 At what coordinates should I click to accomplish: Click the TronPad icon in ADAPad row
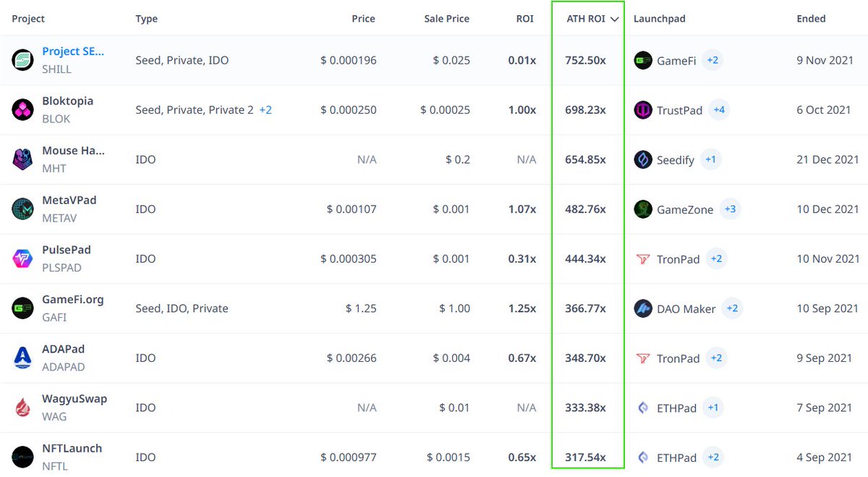tap(643, 358)
